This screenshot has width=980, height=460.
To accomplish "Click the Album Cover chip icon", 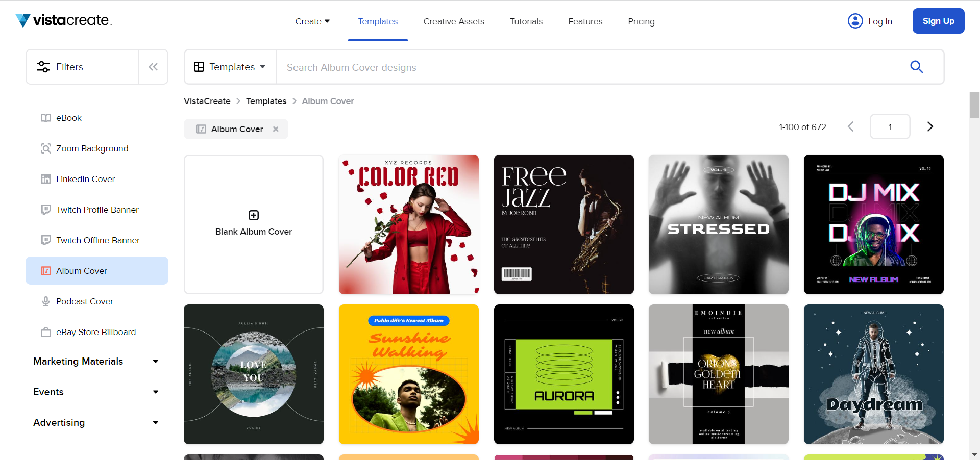I will coord(201,129).
